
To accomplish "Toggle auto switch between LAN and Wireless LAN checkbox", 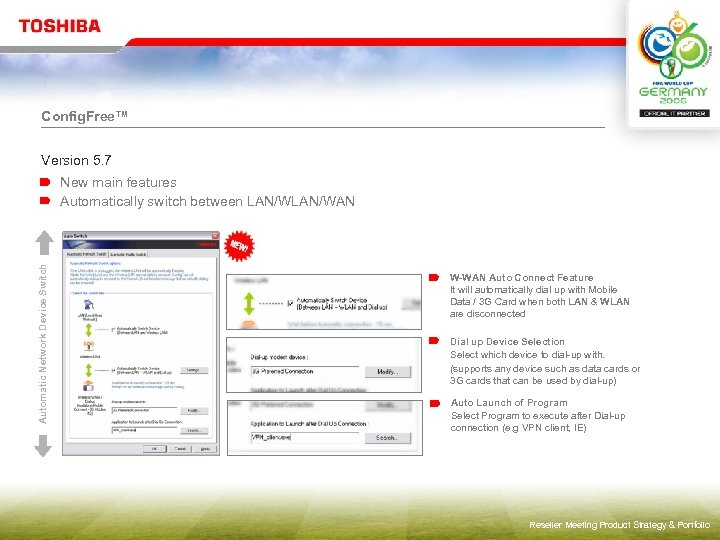I will (113, 330).
